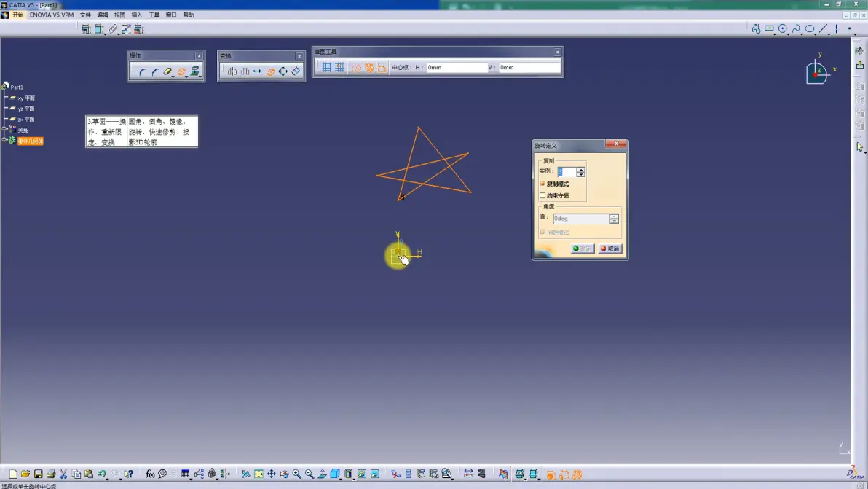Expand the Trim tool dropdown arrow
Viewport: 868px width, 489px height.
point(173,76)
